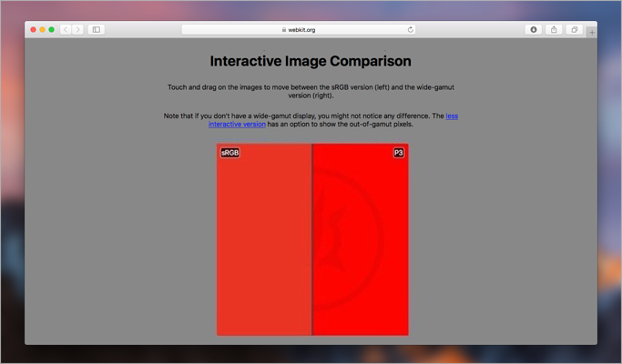Add a new tab with plus button
The height and width of the screenshot is (364, 622).
pos(592,33)
